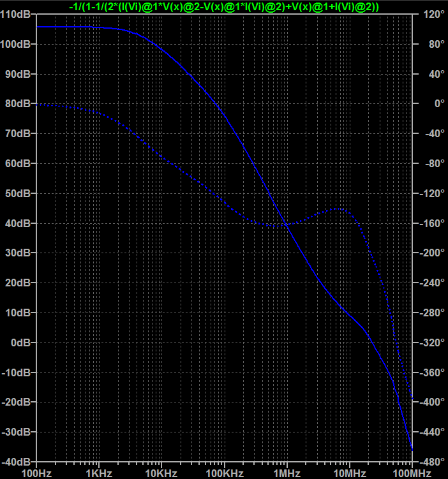Select the 60dB left axis label
The height and width of the screenshot is (479, 448).
[18, 163]
